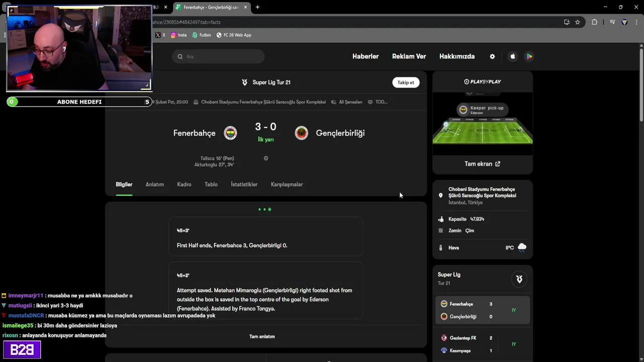
Task: Click the Gaziantep FK crest in sidebar
Action: [x=444, y=338]
